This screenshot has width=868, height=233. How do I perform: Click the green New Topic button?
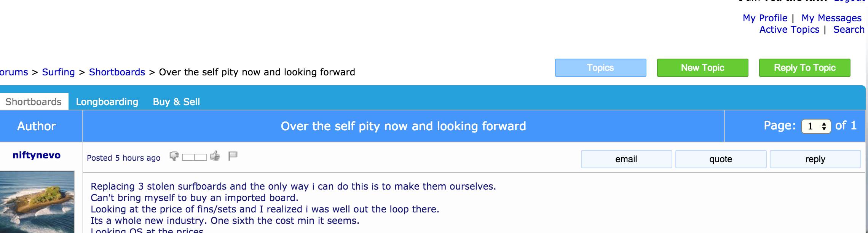(702, 68)
